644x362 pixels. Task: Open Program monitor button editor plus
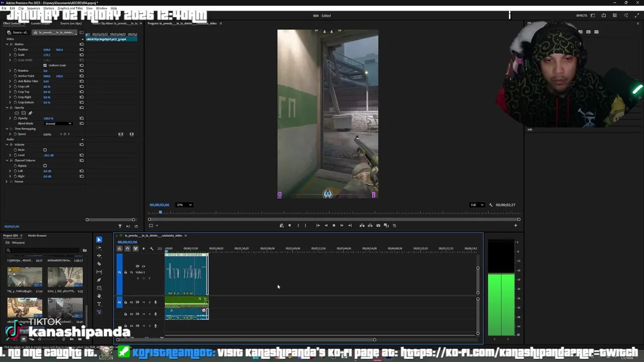point(515,225)
